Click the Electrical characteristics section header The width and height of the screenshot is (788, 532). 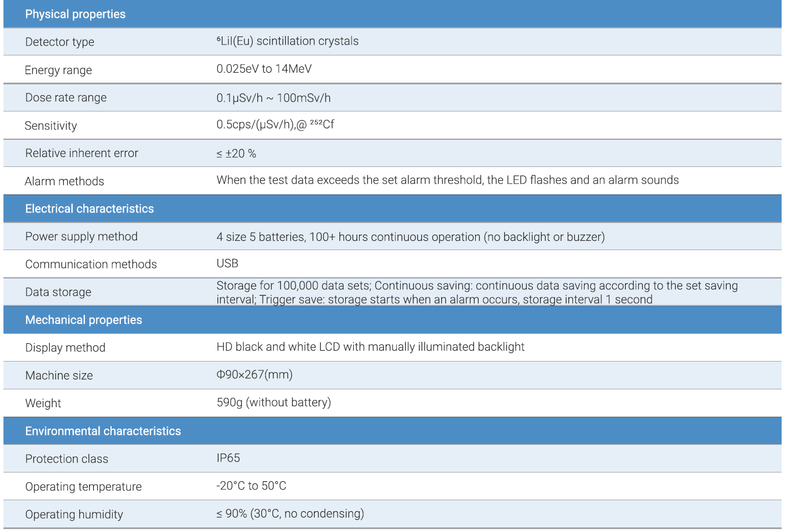point(90,209)
